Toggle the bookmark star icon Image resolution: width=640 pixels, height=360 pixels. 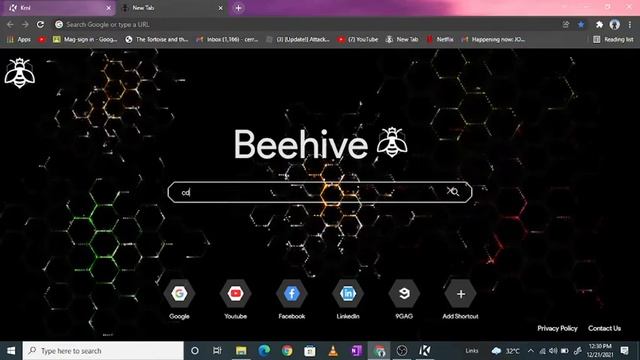click(x=581, y=24)
